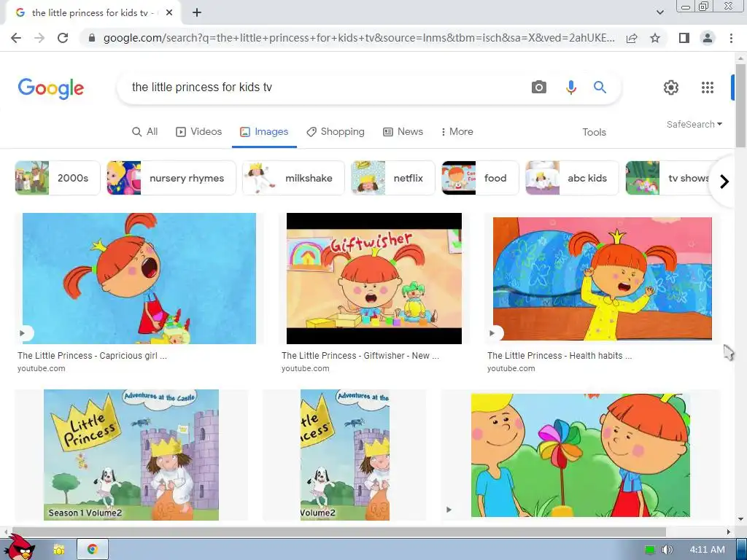This screenshot has height=560, width=747.
Task: Filter images by food chip
Action: click(480, 178)
